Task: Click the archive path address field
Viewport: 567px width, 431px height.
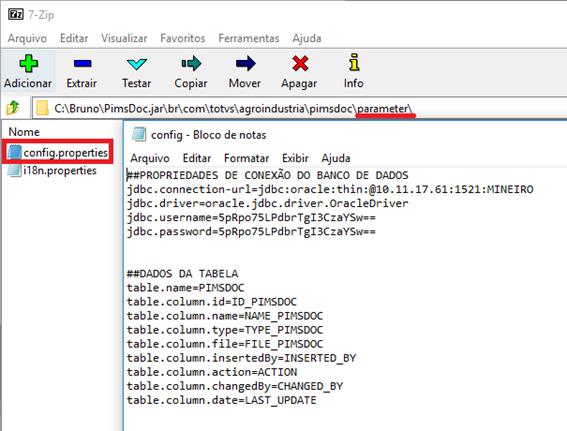Action: pos(299,108)
